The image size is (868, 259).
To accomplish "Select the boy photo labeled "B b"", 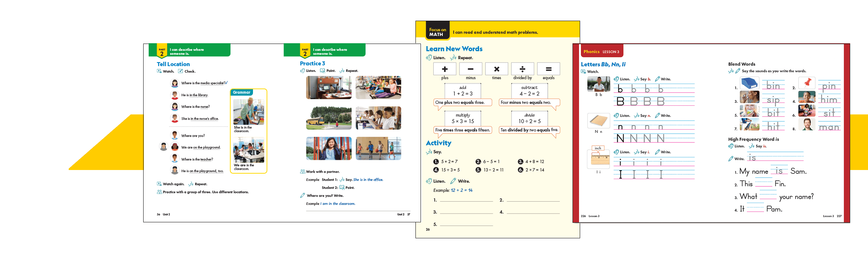I will [599, 84].
